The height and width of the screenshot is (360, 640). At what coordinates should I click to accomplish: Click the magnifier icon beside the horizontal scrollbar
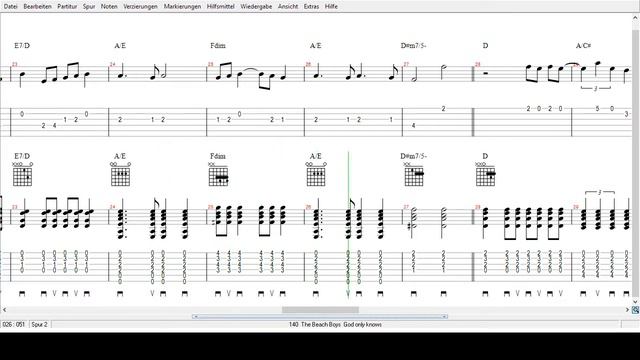coord(636,310)
